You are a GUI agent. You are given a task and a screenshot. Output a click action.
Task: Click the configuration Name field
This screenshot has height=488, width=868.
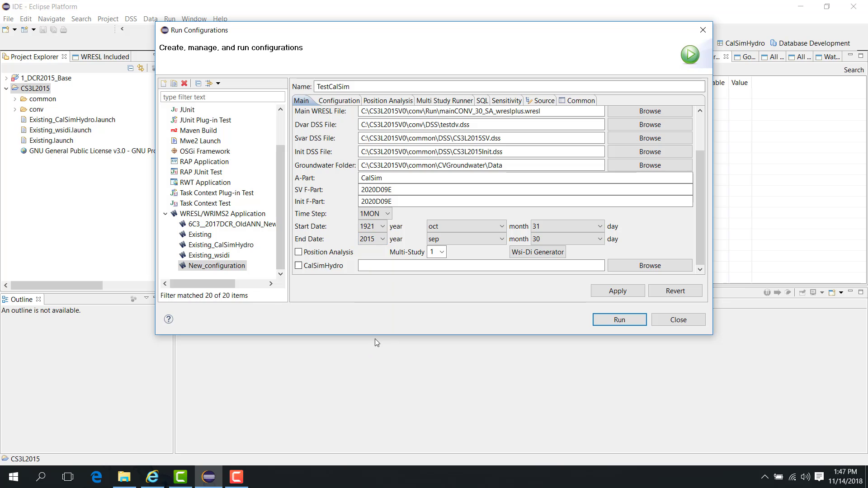[x=509, y=87]
